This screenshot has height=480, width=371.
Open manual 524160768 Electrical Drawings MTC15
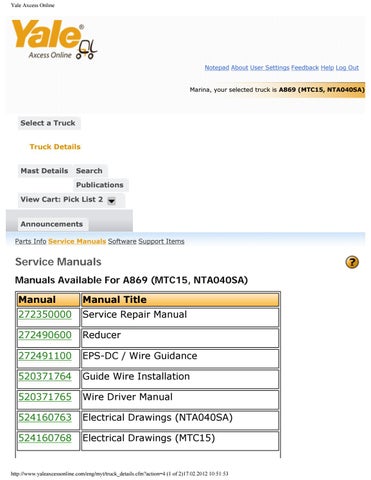click(x=45, y=438)
